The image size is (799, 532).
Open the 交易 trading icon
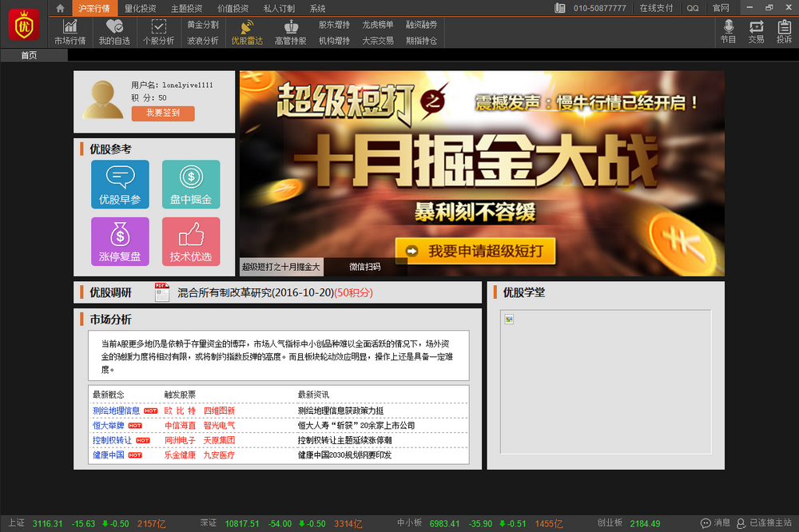(x=756, y=32)
